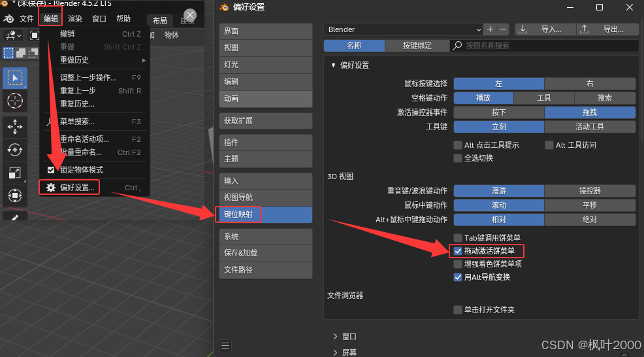The image size is (644, 357).
Task: Click the 按照名称搜索 search field
Action: pos(544,46)
